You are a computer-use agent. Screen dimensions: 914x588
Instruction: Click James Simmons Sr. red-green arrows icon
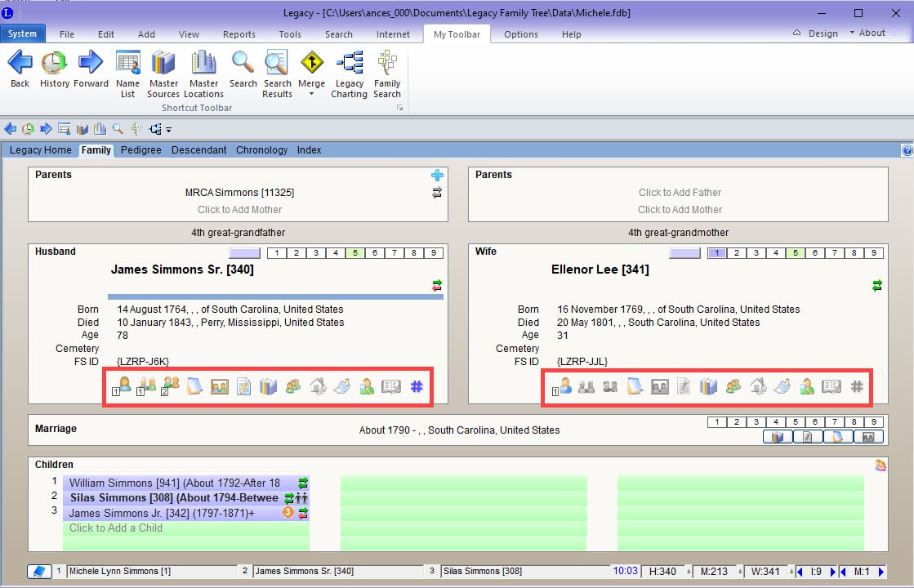click(x=437, y=286)
